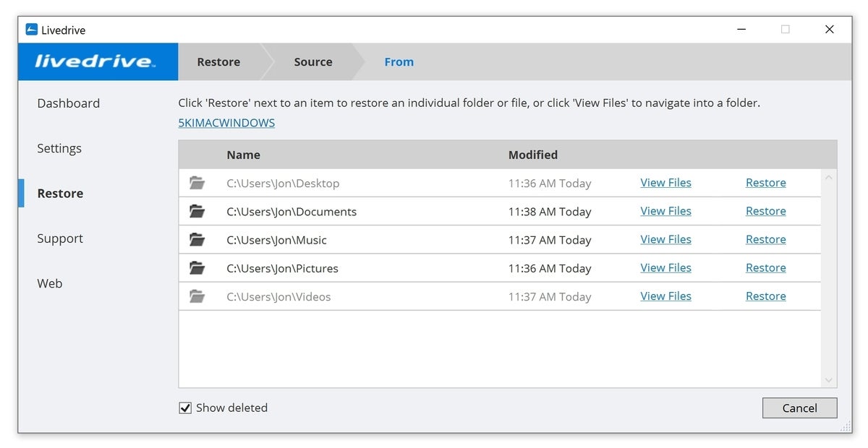Click the folder icon for C:\Users\Jon\Documents

click(x=197, y=211)
